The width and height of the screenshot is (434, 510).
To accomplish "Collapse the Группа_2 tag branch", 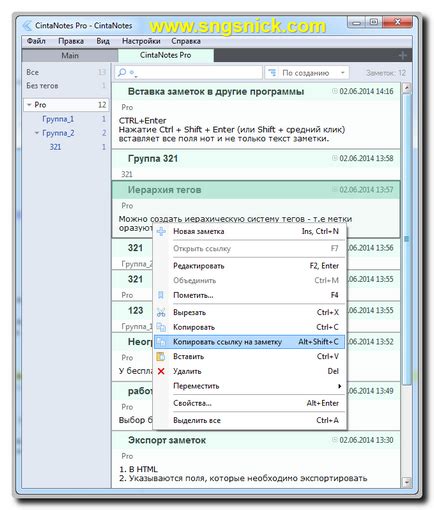I will [x=37, y=133].
